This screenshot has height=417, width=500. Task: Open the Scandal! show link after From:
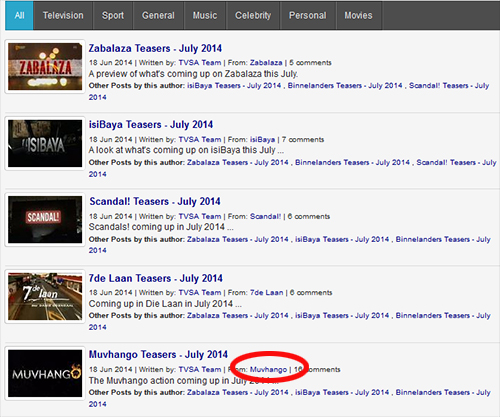(x=265, y=216)
